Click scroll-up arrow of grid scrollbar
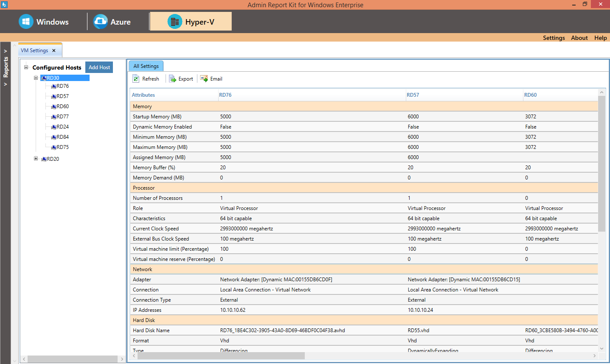Viewport: 610px width, 364px height. pos(602,92)
